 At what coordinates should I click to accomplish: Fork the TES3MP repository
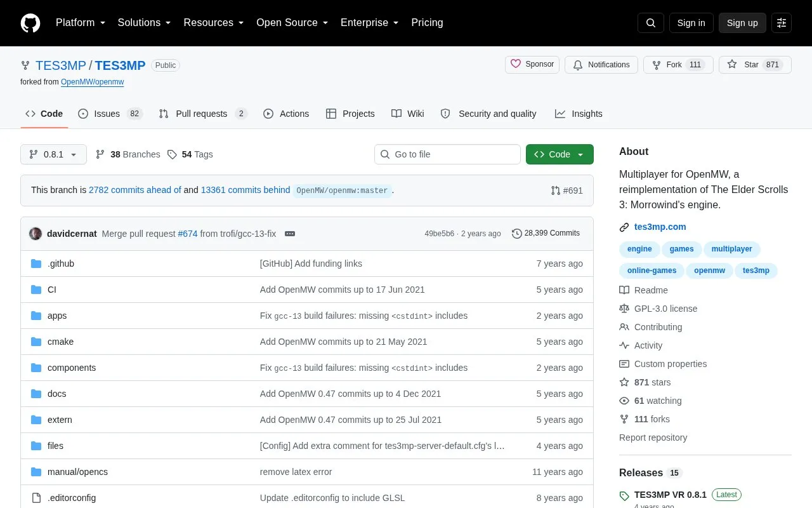[678, 65]
